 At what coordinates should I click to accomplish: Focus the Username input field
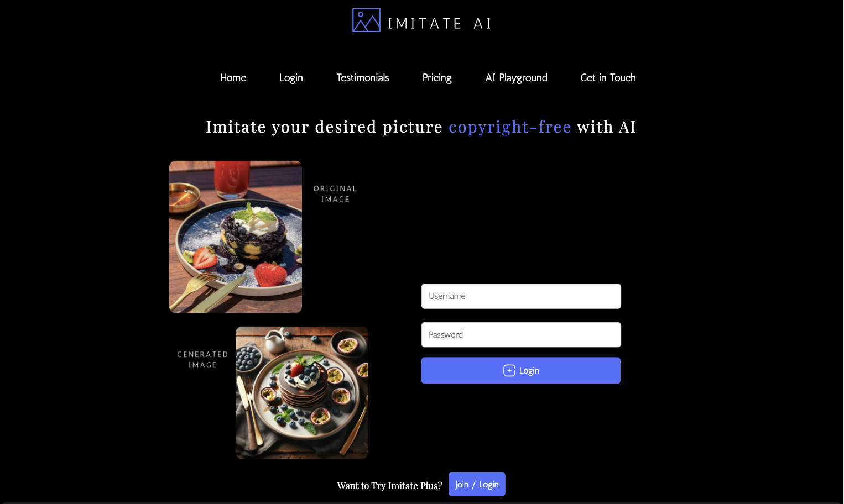tap(521, 296)
